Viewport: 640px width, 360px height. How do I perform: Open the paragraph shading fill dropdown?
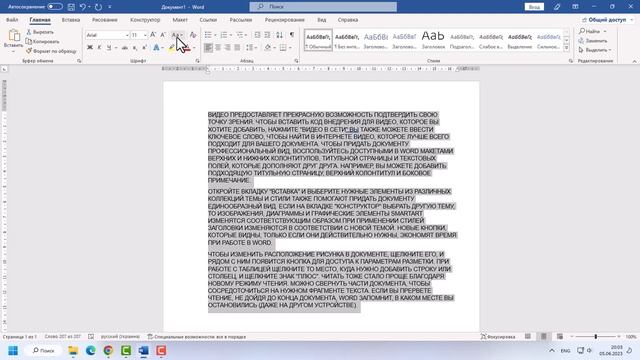275,48
